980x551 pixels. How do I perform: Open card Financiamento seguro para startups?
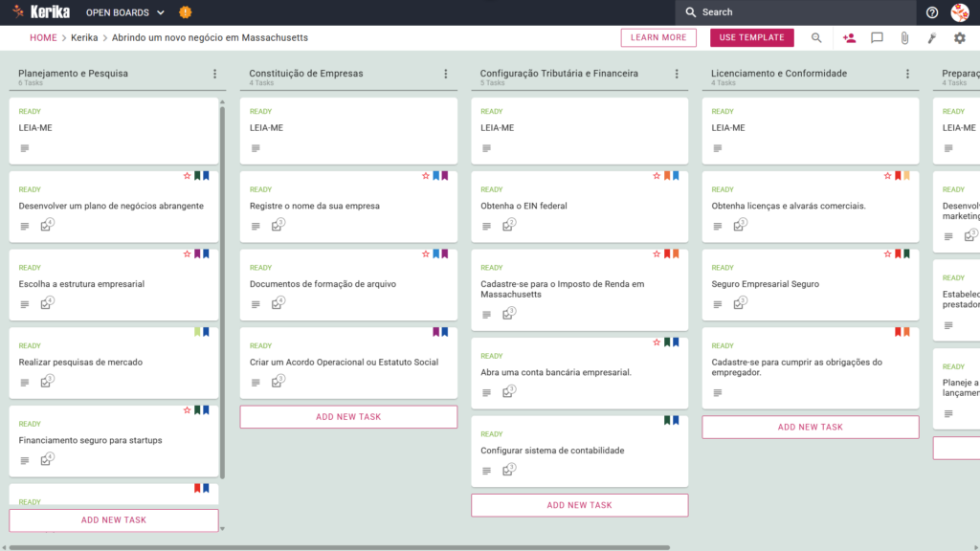click(x=114, y=440)
